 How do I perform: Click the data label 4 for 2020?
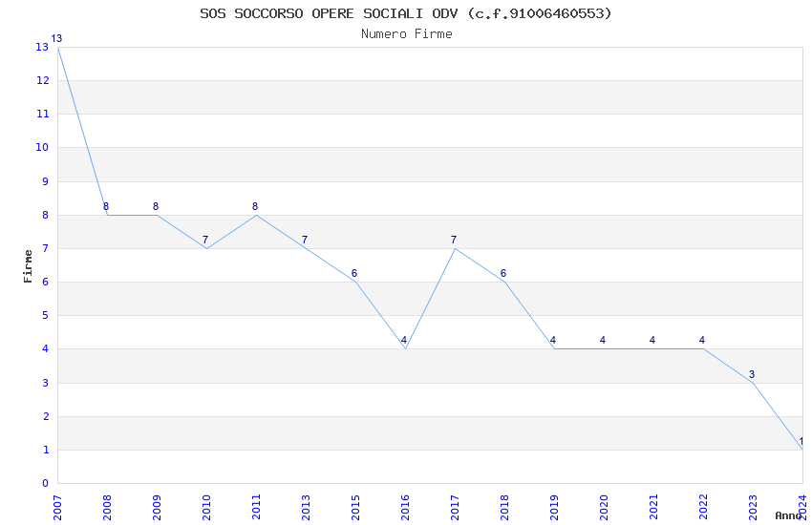(x=604, y=341)
